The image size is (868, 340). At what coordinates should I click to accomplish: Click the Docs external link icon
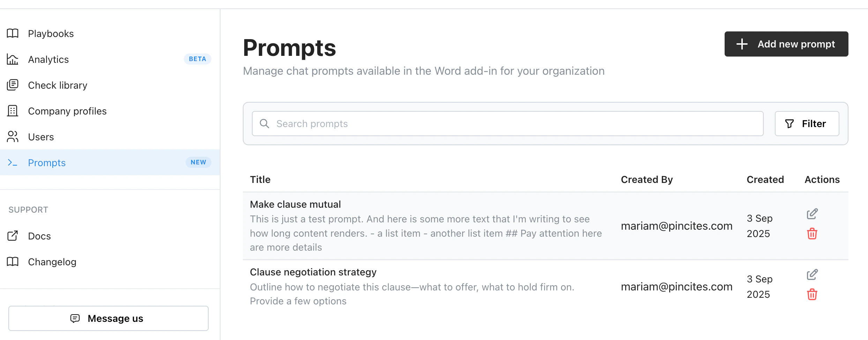[13, 236]
